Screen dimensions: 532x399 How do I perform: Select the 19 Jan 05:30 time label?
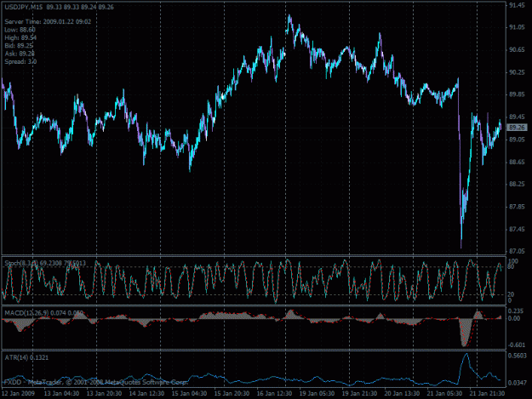click(317, 394)
